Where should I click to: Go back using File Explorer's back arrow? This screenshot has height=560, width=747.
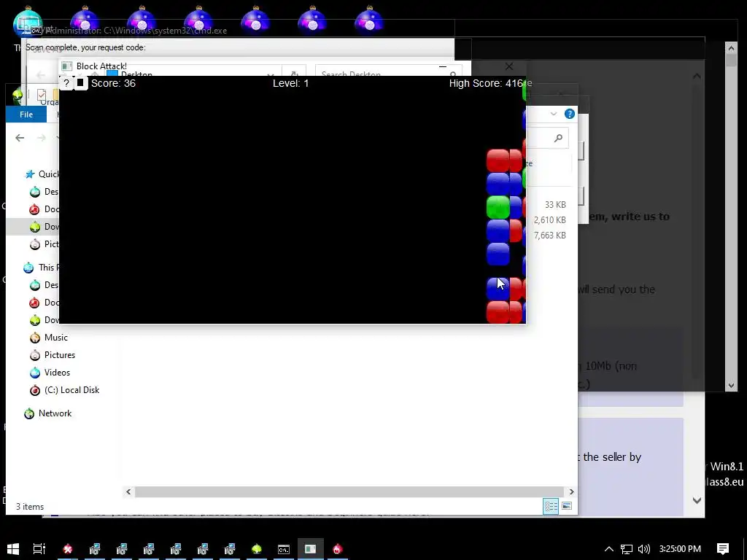point(20,138)
